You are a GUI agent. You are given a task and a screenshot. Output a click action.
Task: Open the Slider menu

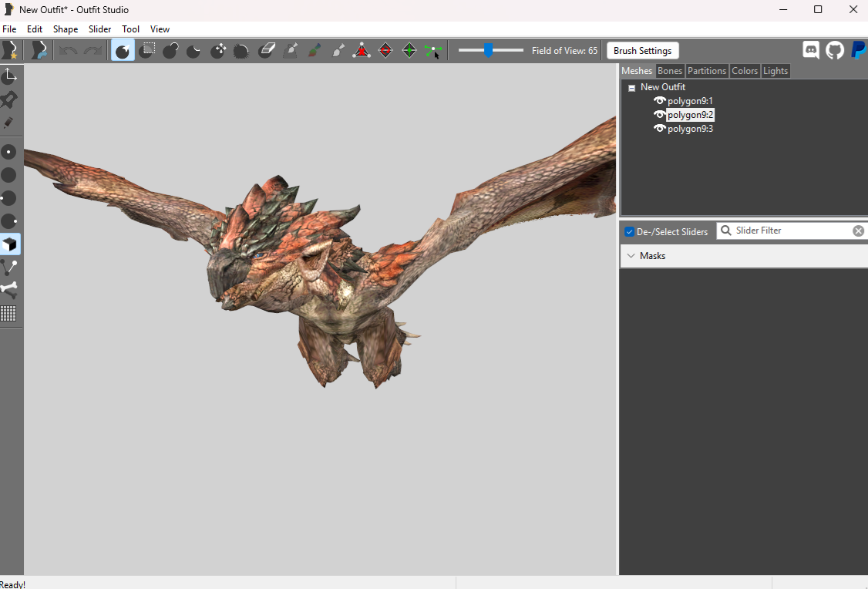(99, 29)
